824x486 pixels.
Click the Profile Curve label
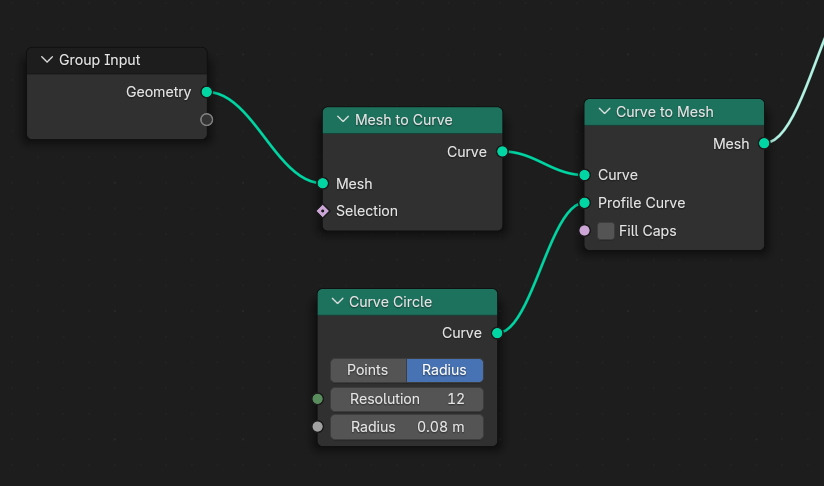[642, 203]
